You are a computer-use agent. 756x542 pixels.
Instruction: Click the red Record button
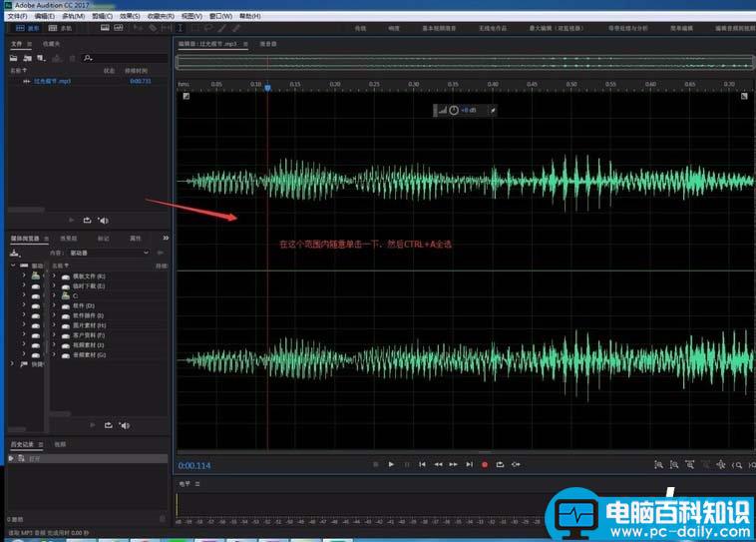[485, 464]
